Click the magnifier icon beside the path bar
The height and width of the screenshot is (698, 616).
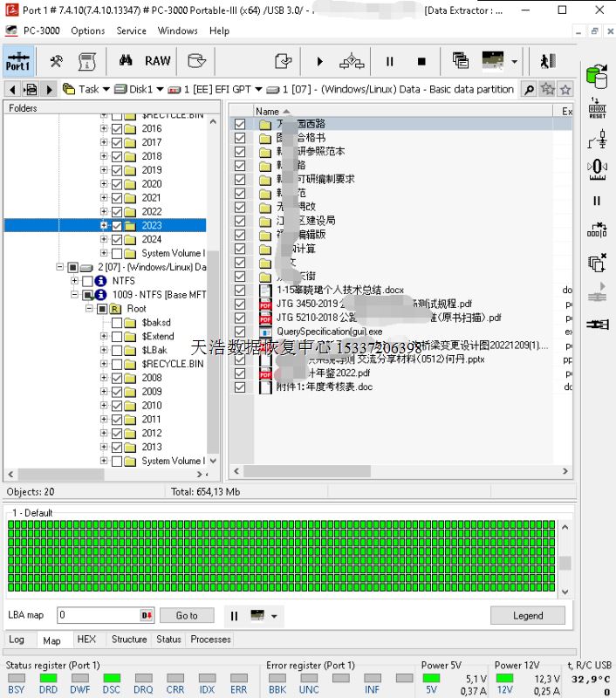[529, 89]
